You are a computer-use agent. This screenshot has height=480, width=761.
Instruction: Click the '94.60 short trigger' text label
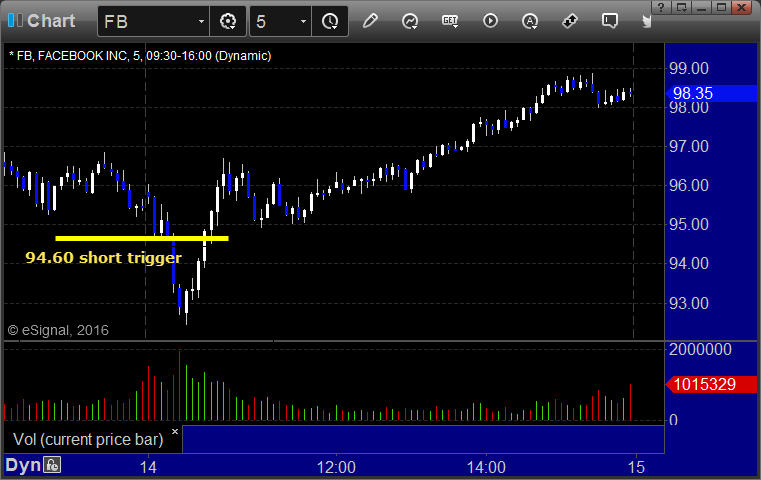point(103,257)
